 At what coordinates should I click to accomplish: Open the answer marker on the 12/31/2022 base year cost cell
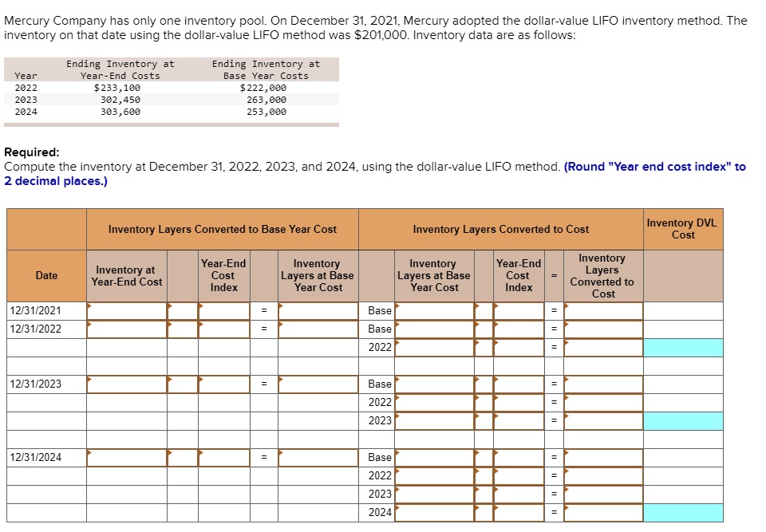(x=317, y=329)
